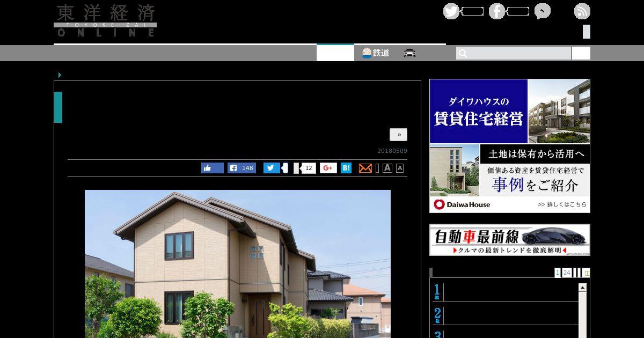
Task: Follow the 詳しくはこちら link in ad
Action: (562, 204)
